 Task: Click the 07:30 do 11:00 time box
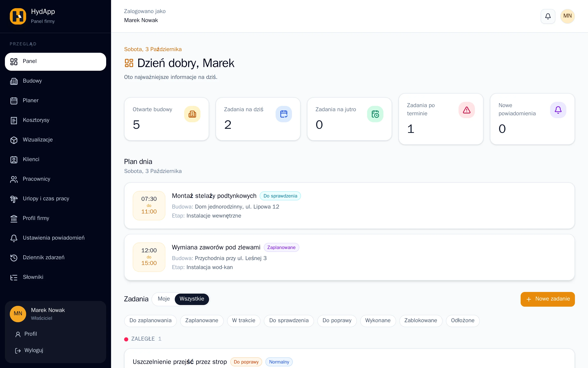pyautogui.click(x=149, y=205)
